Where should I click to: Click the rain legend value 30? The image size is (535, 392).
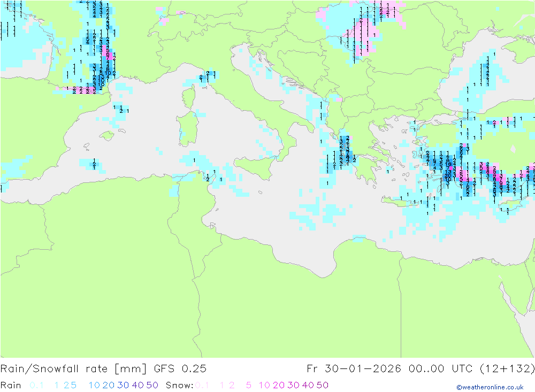click(x=123, y=385)
